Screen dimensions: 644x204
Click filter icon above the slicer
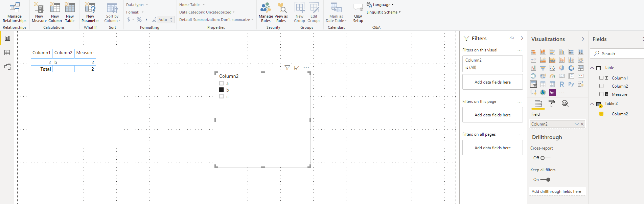pos(287,68)
